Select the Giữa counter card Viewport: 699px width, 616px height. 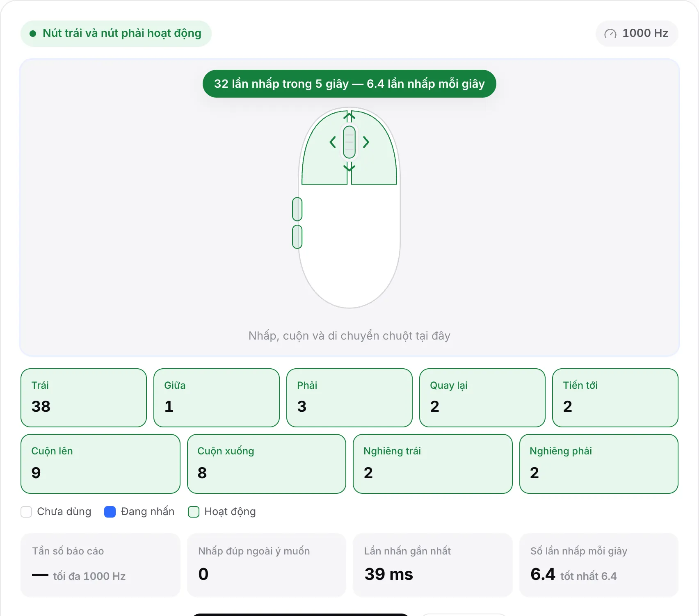point(217,398)
